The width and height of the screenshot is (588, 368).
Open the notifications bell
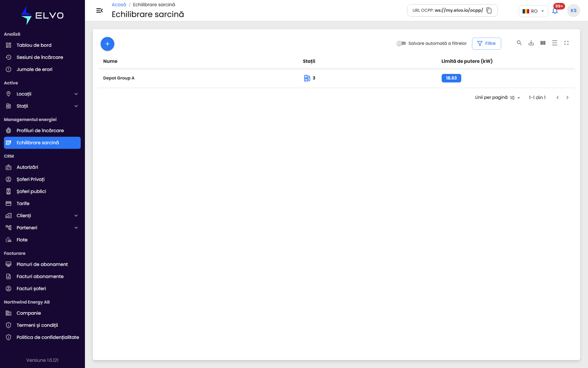coord(555,11)
